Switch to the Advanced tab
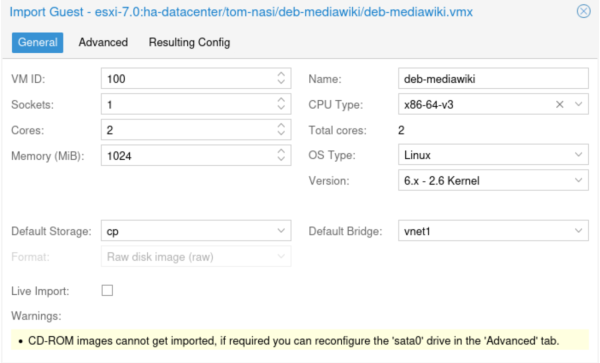Screen dimensions: 600x363 tap(103, 42)
